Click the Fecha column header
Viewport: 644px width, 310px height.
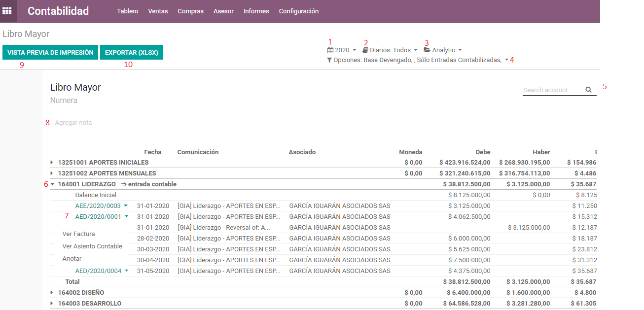click(x=153, y=152)
